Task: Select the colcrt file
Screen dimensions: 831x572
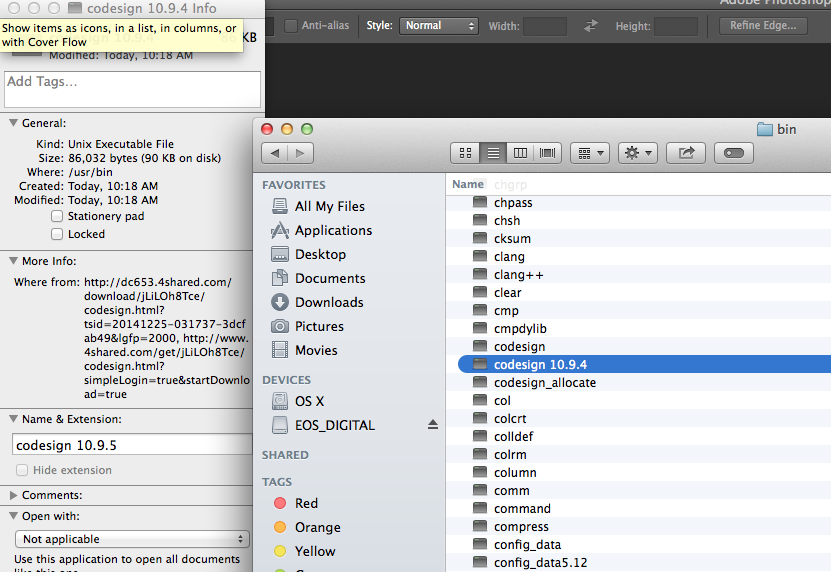Action: coord(638,419)
